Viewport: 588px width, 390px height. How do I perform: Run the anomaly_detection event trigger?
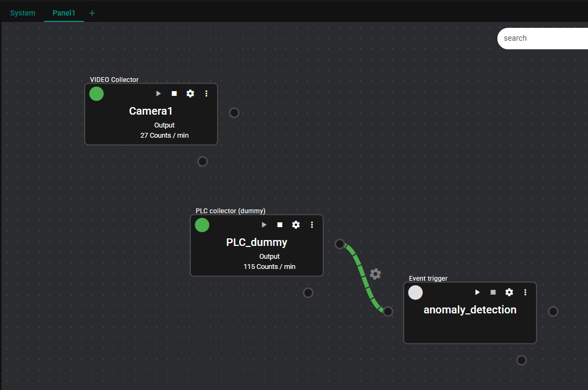tap(477, 292)
